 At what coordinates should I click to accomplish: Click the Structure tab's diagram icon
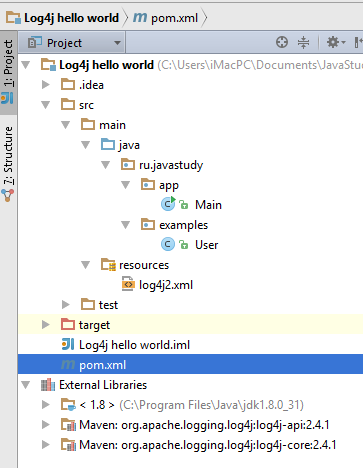click(x=8, y=195)
